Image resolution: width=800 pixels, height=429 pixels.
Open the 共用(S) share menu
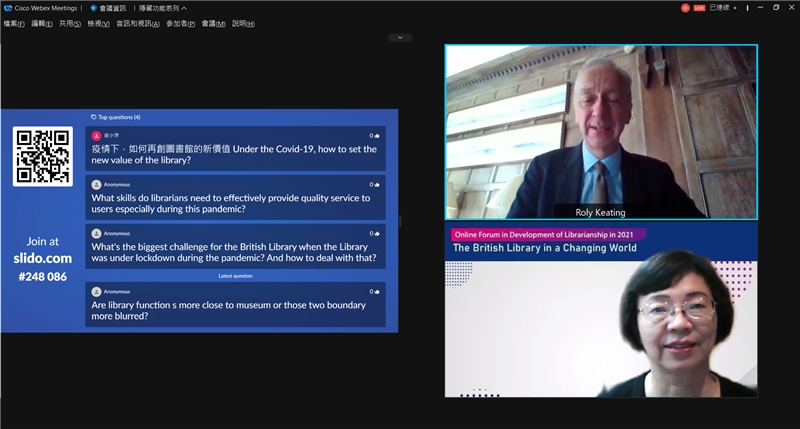(x=70, y=23)
